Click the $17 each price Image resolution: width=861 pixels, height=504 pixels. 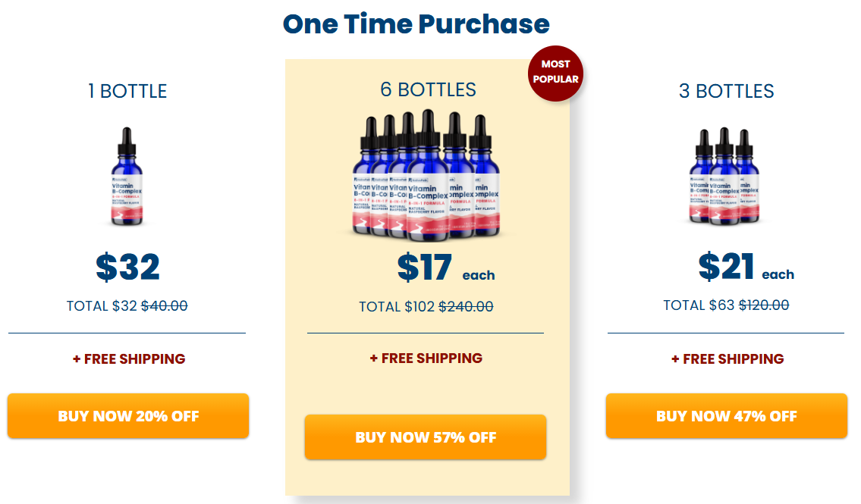coord(445,268)
